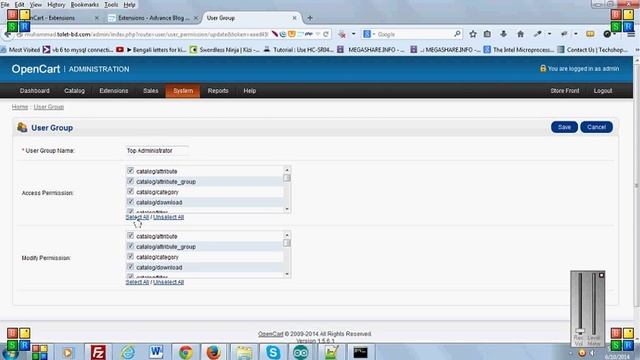Click the Access Permission list scroll-down arrow
Image resolution: width=640 pixels, height=360 pixels.
(x=287, y=209)
